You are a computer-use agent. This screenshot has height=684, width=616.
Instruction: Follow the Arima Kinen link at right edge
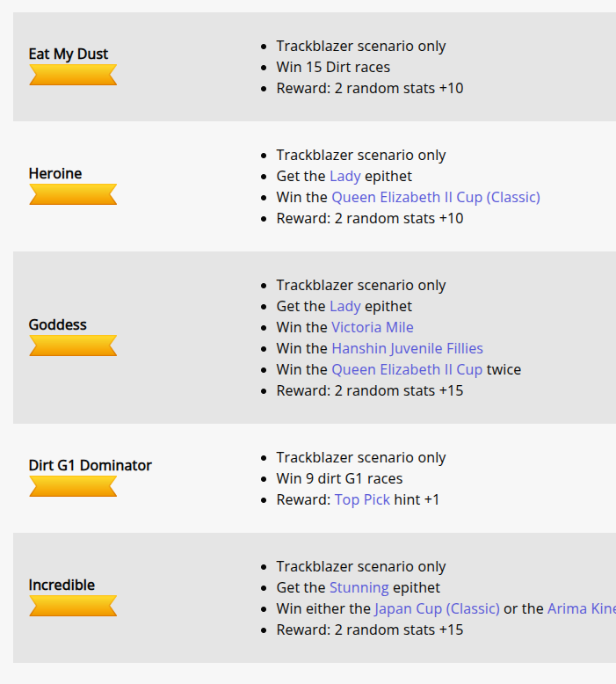[582, 608]
